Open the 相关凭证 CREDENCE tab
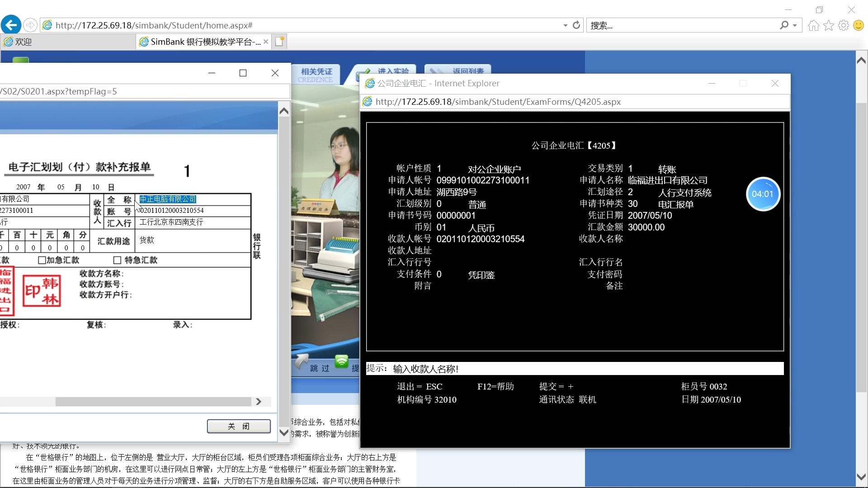 click(316, 75)
